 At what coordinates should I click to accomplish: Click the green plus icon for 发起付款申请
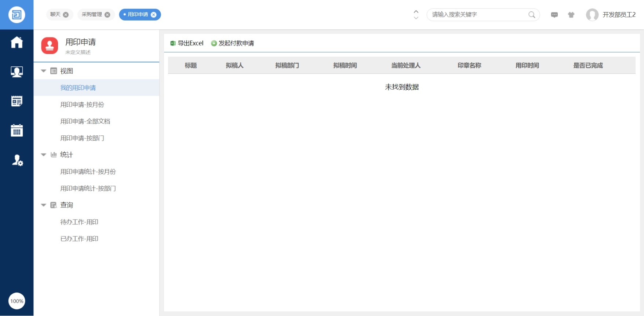[214, 43]
